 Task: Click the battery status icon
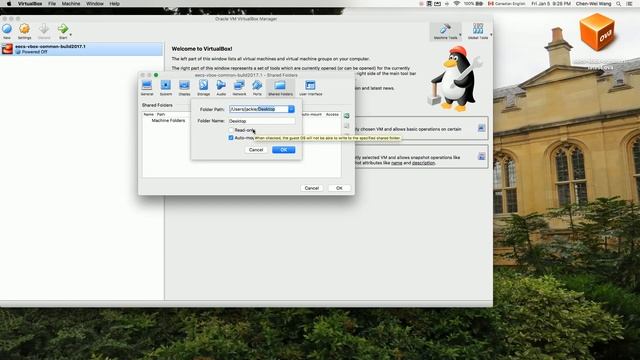tap(480, 4)
